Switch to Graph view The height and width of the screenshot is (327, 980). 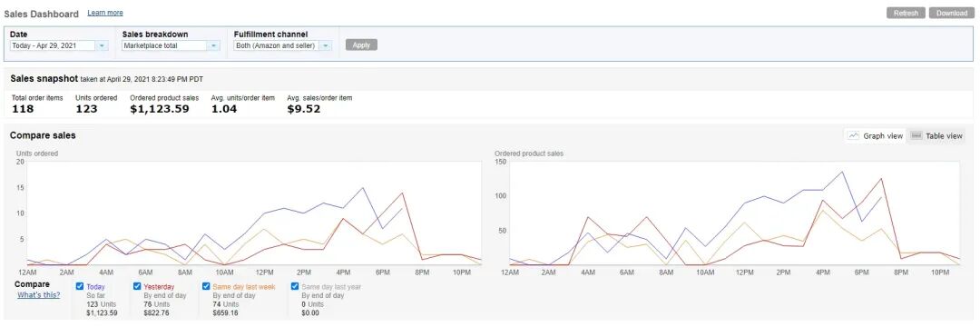point(875,135)
